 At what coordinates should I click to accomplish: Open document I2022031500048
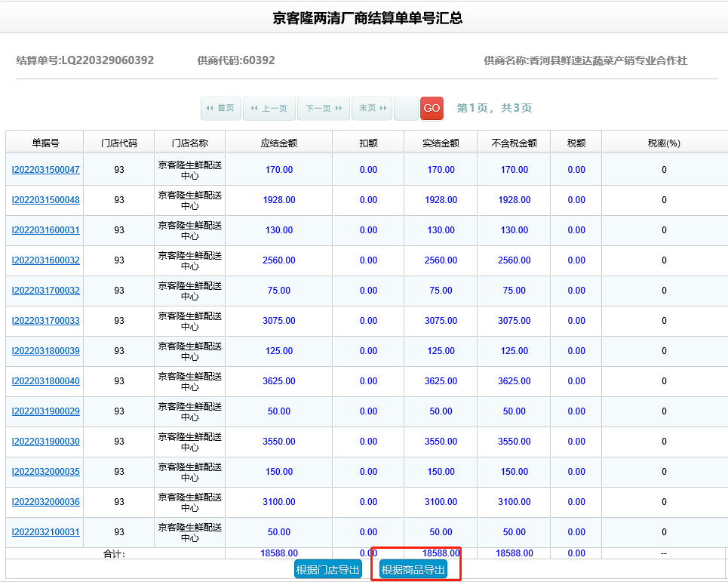[45, 200]
